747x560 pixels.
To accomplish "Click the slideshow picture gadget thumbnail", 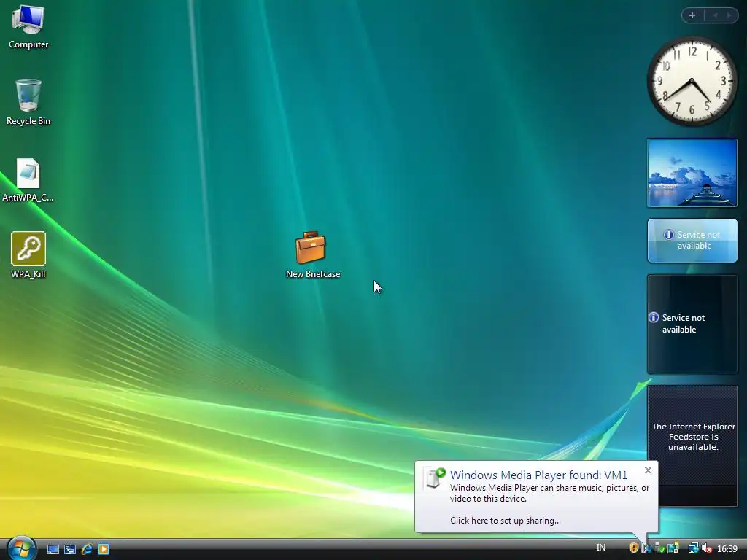I will [692, 173].
